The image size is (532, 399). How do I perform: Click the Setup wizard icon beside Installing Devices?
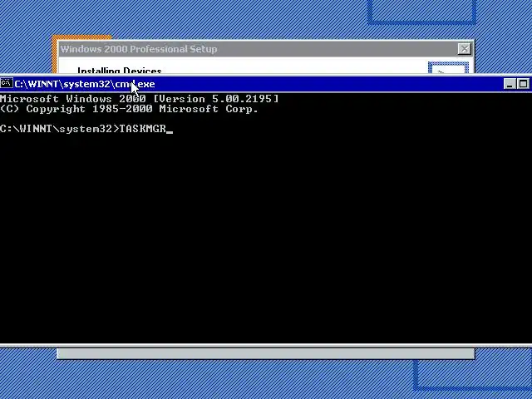448,68
